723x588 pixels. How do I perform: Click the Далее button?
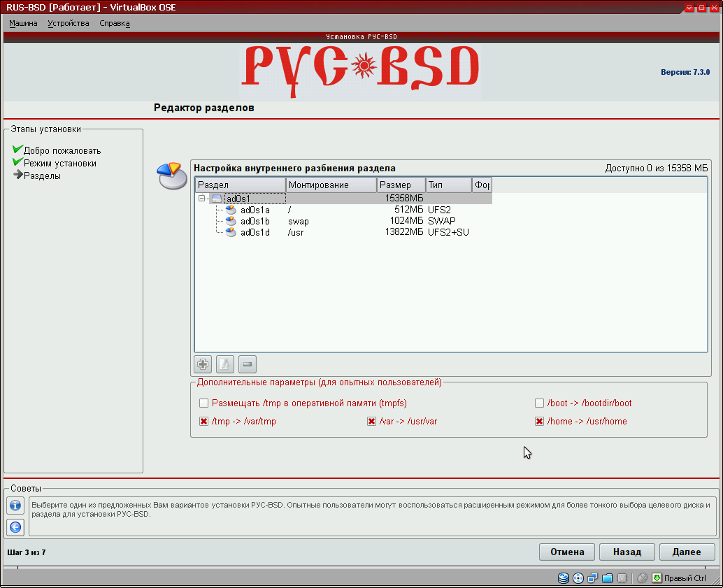click(687, 552)
